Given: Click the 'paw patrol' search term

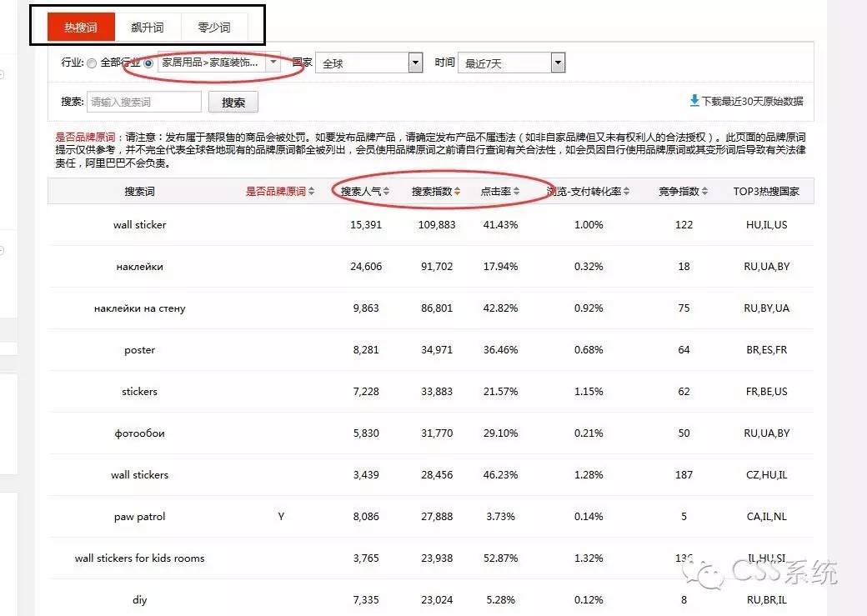Looking at the screenshot, I should (x=139, y=517).
